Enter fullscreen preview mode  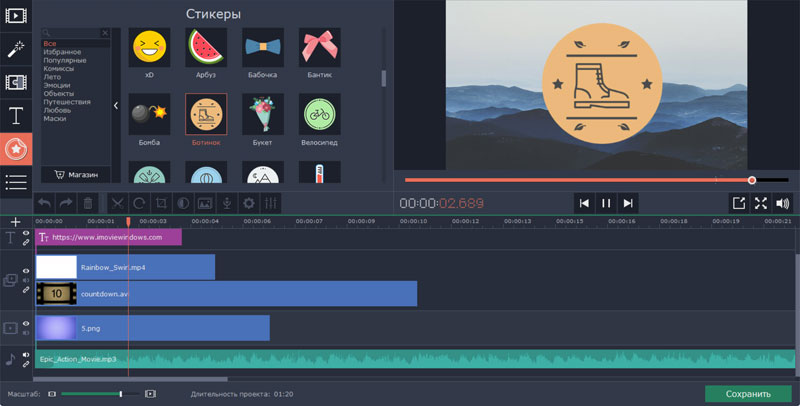761,204
